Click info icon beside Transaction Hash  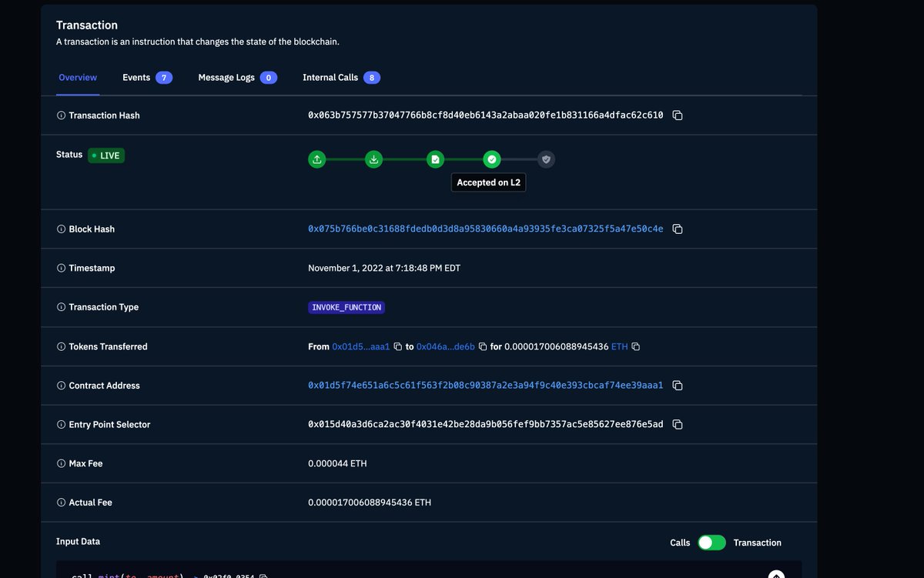61,115
